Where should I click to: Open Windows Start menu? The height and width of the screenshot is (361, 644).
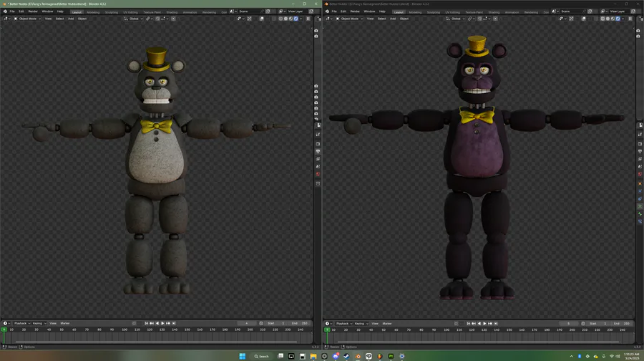coord(243,356)
